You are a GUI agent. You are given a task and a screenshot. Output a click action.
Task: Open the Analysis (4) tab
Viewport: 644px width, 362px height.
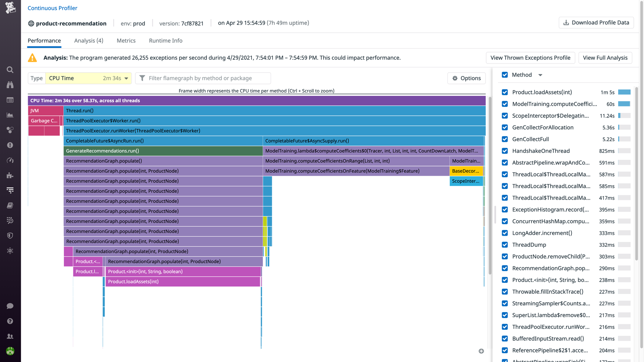point(89,41)
